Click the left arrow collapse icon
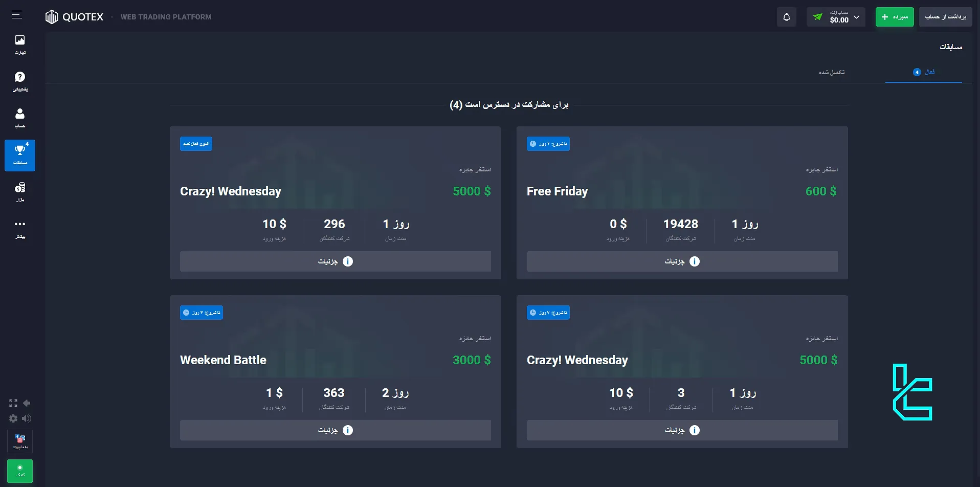980x487 pixels. pyautogui.click(x=27, y=403)
